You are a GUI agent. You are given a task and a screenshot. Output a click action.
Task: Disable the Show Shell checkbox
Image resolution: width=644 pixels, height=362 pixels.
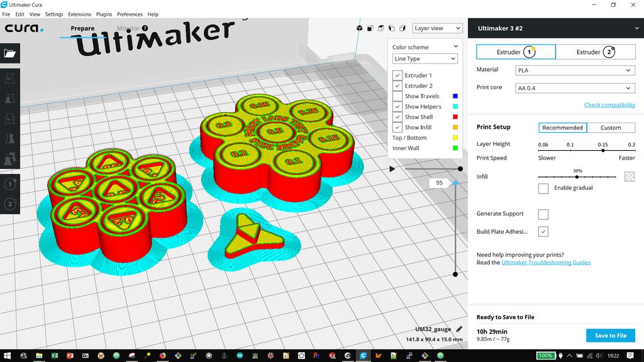[397, 117]
